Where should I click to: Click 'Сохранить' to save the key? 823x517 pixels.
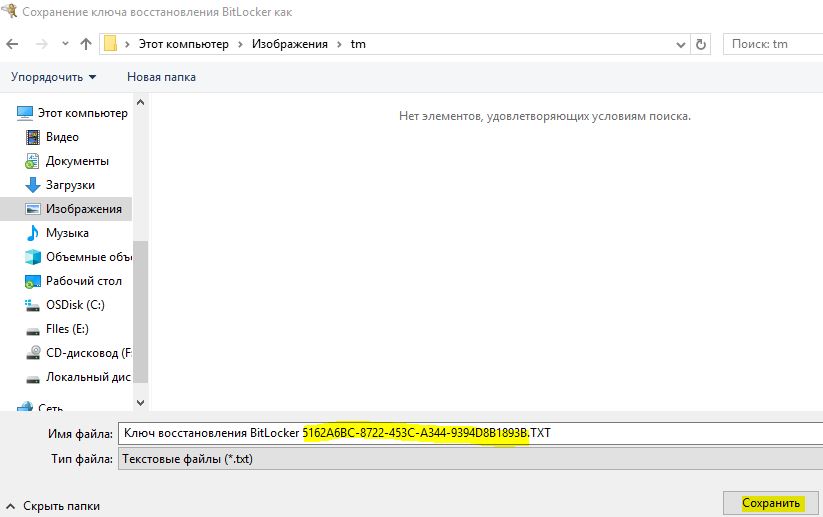[771, 503]
